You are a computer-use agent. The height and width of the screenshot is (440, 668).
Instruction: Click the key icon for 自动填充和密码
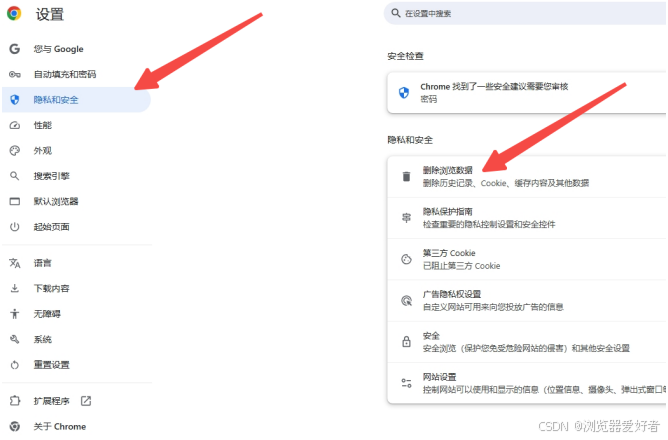pos(14,75)
